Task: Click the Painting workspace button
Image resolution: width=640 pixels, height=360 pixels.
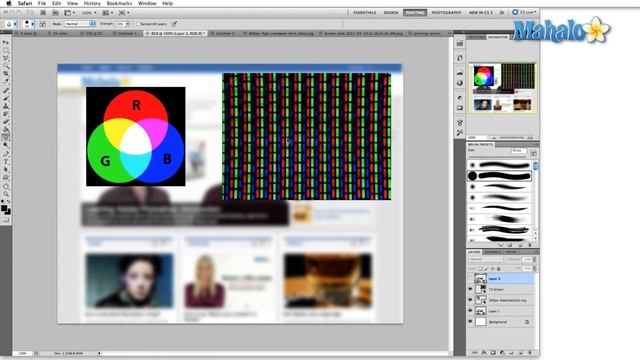Action: point(415,13)
